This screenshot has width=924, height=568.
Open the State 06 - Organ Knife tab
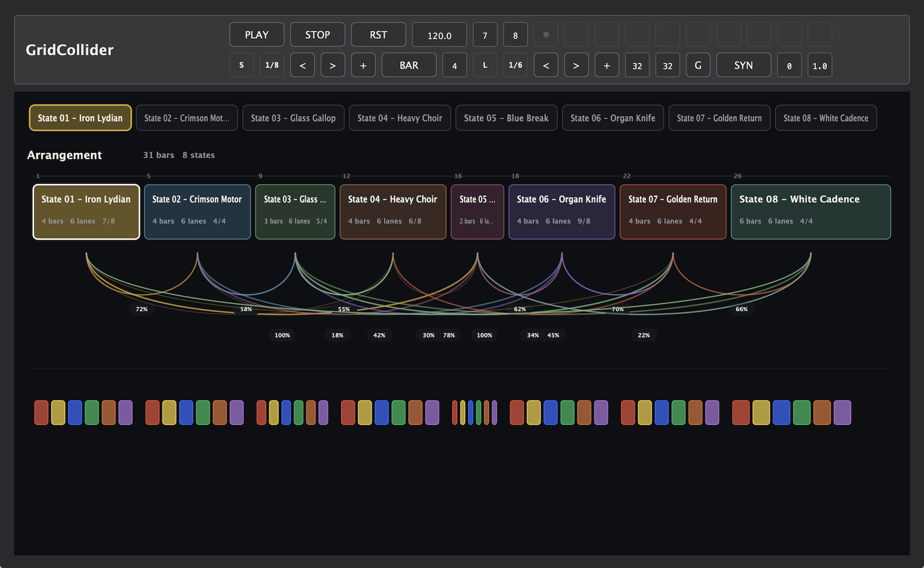613,118
